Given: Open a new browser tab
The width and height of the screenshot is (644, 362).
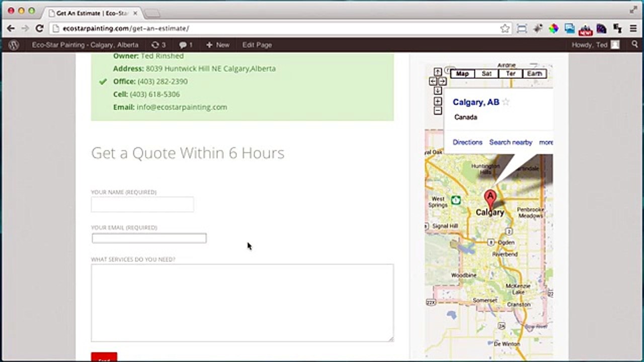Looking at the screenshot, I should point(152,13).
